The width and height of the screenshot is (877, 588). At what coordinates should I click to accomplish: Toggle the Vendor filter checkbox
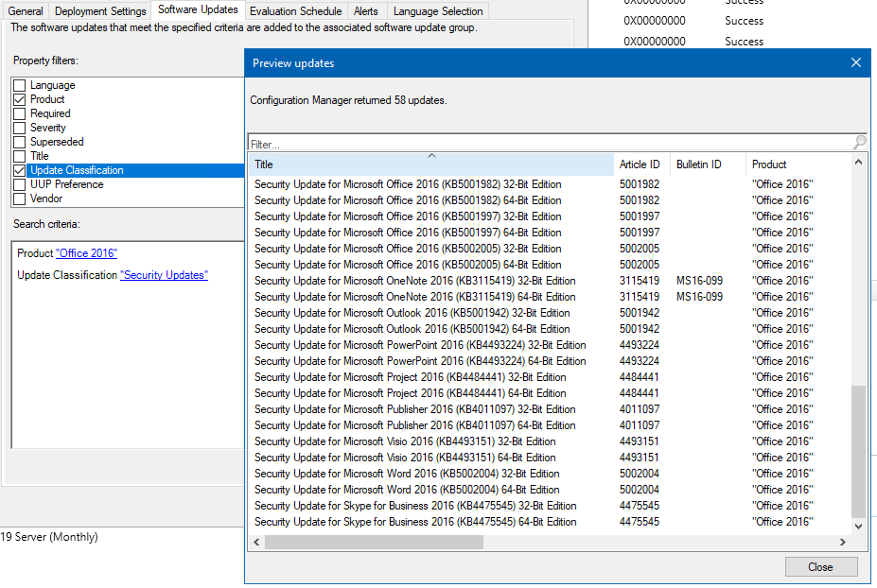tap(20, 199)
